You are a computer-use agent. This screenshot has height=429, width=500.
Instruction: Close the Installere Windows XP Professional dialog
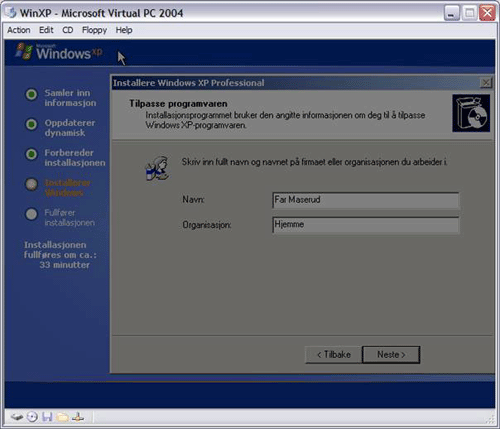coord(486,83)
